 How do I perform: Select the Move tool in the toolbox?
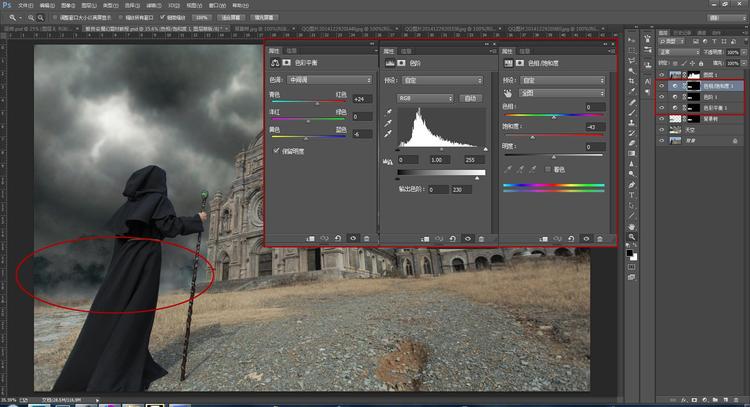632,40
